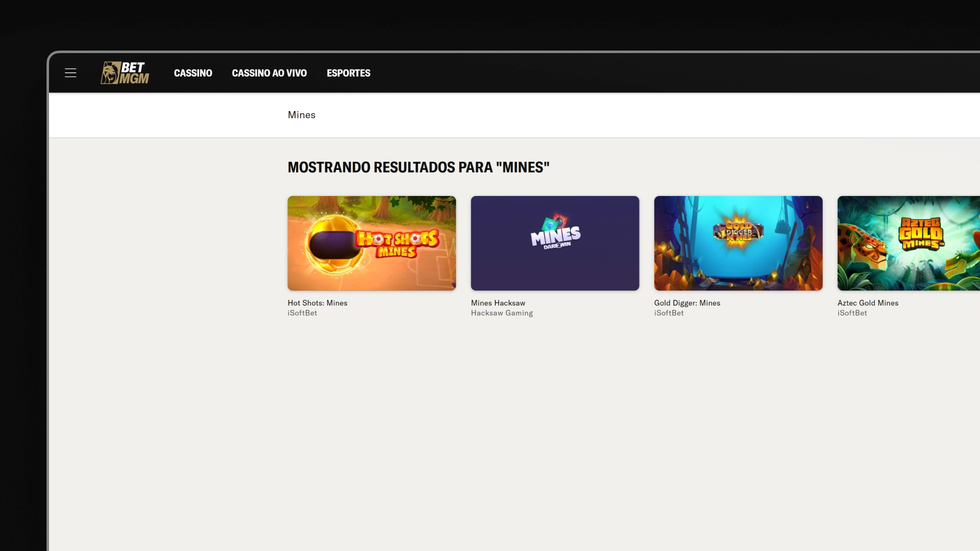The height and width of the screenshot is (551, 980).
Task: Open the Cassino ao Vivo tab
Action: 269,73
